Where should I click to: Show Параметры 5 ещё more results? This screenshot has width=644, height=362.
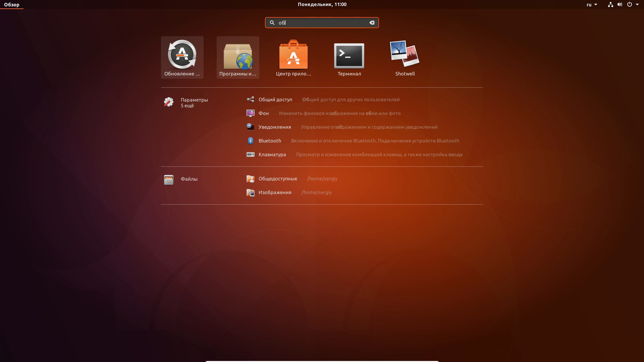(194, 103)
